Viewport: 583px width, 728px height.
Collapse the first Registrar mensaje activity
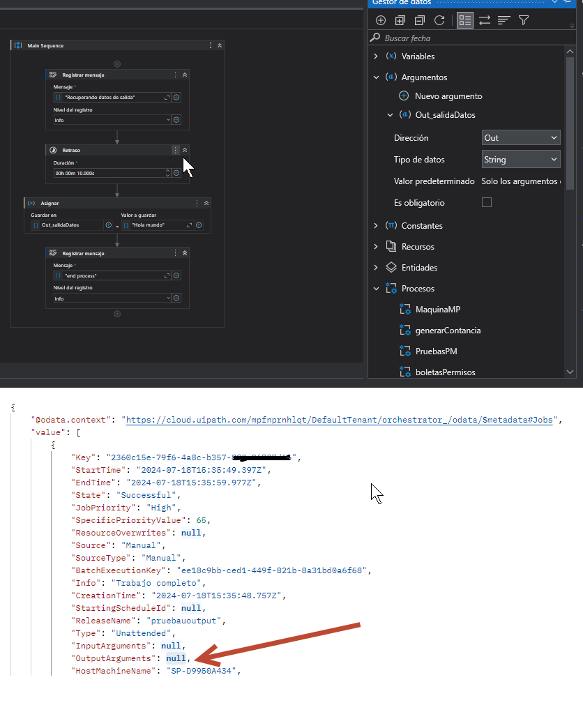click(x=185, y=75)
